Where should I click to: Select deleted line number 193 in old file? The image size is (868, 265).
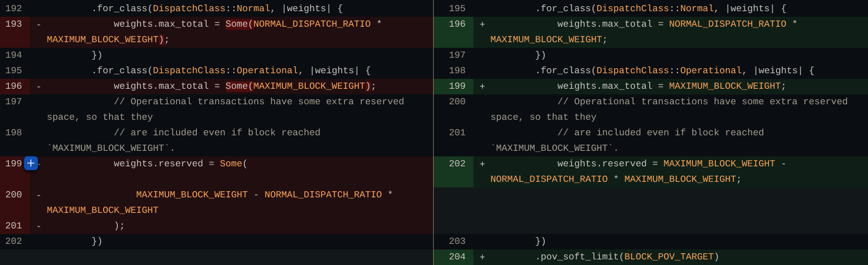point(14,24)
